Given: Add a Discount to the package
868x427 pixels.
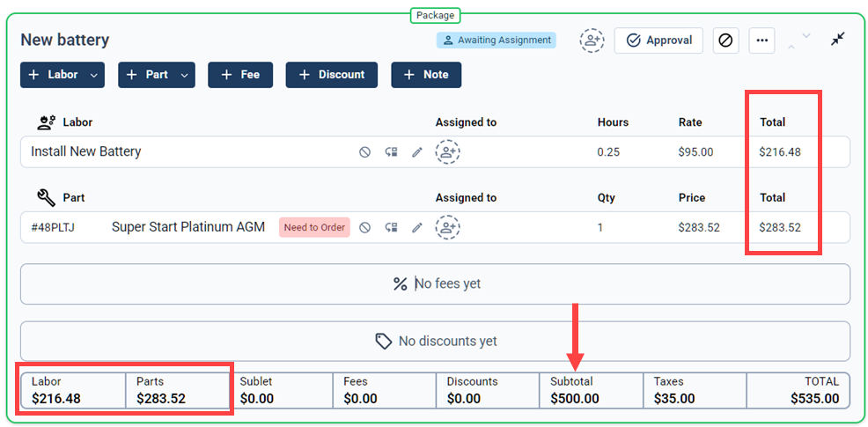Looking at the screenshot, I should click(332, 75).
